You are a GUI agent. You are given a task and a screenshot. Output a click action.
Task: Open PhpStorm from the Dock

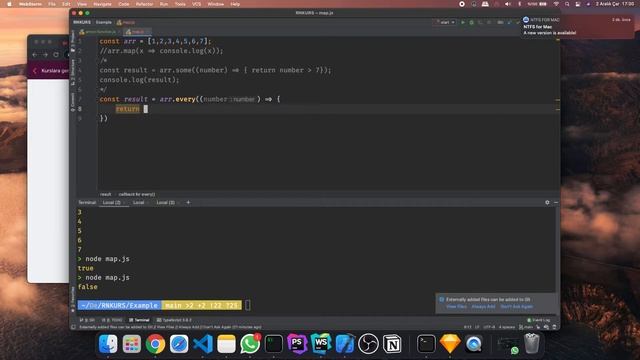(297, 344)
